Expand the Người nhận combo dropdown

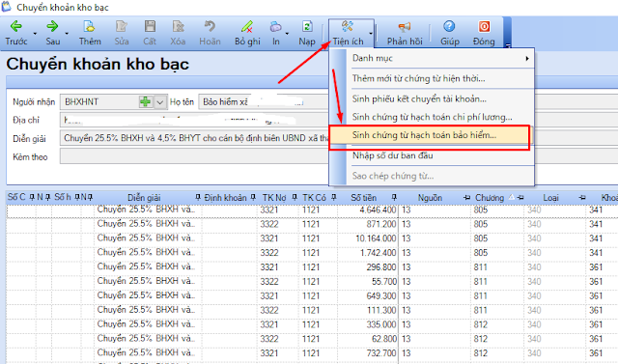pos(159,102)
